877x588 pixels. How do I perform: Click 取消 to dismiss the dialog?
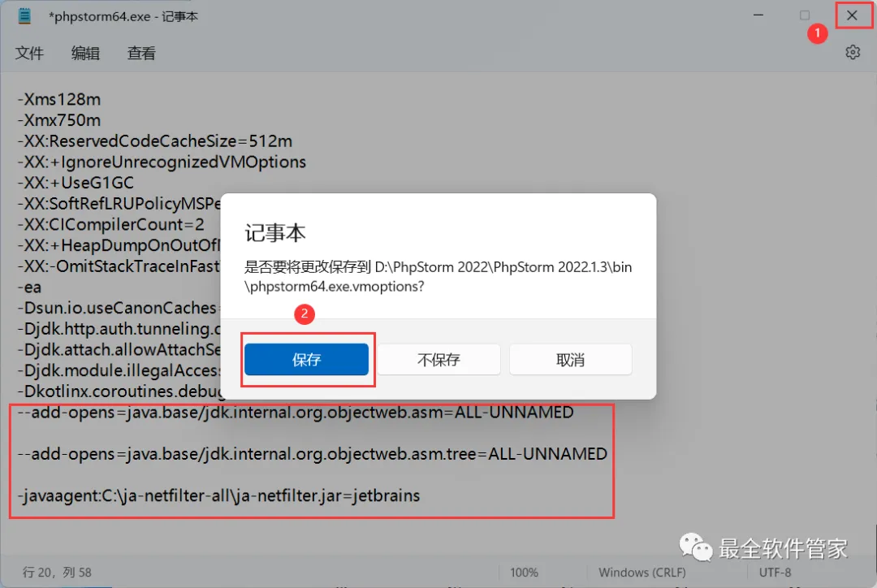pyautogui.click(x=571, y=359)
